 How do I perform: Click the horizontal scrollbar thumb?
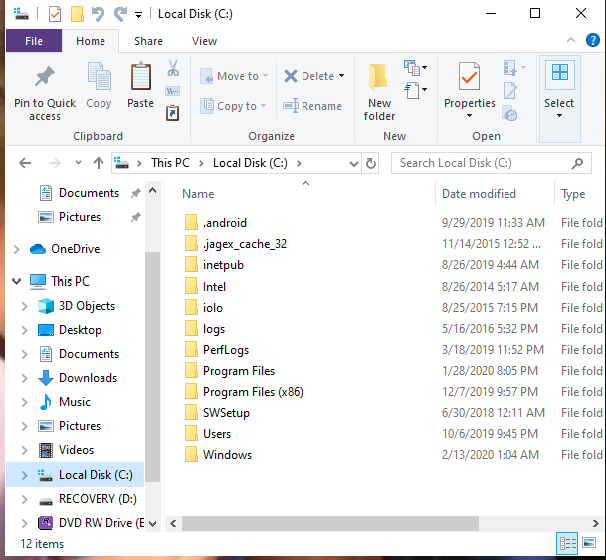pyautogui.click(x=330, y=523)
